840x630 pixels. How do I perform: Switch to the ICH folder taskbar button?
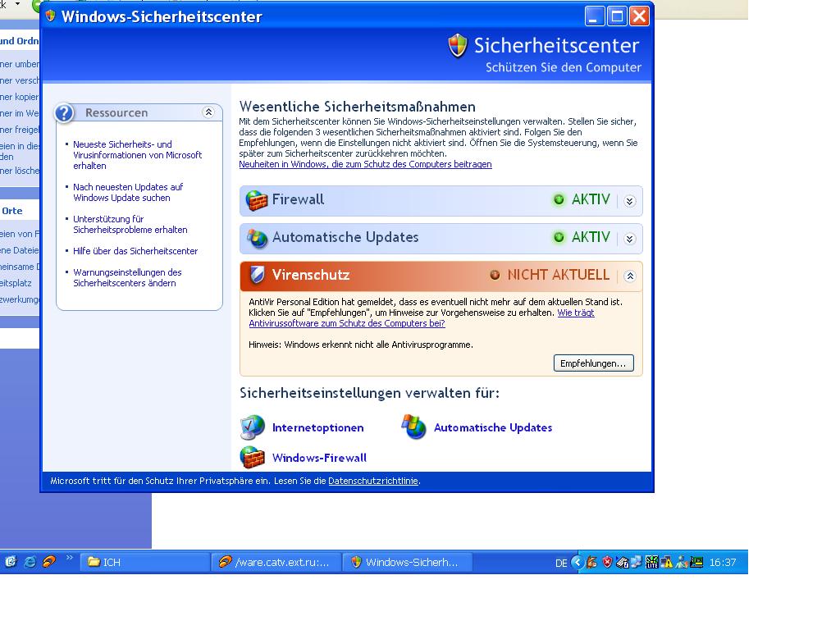click(x=144, y=562)
